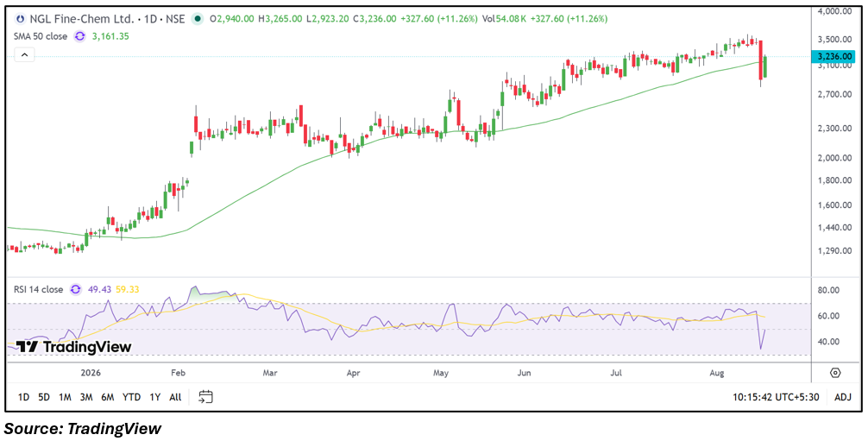Select the YTD time range
The image size is (868, 441).
131,397
